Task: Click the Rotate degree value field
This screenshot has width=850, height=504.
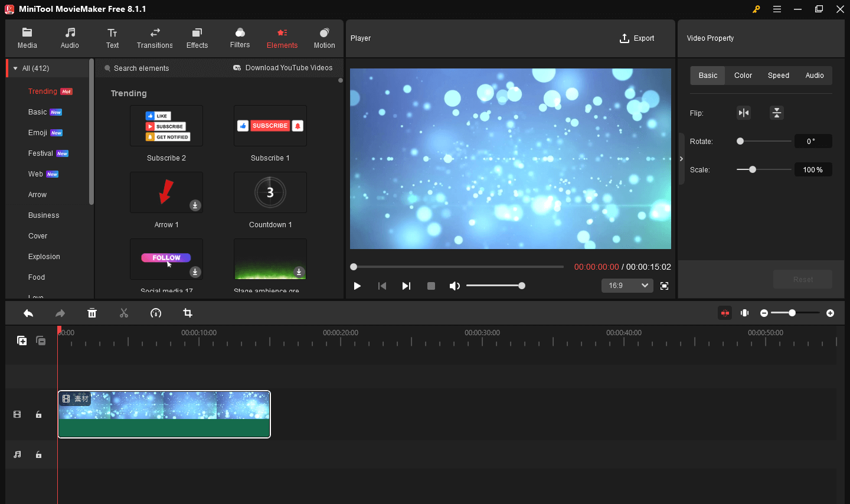Action: tap(813, 141)
